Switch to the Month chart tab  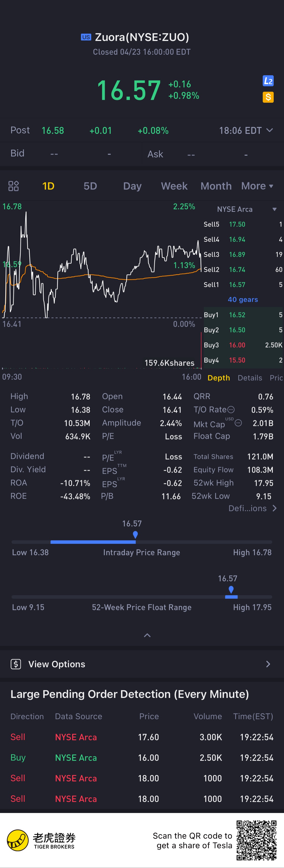click(x=216, y=186)
